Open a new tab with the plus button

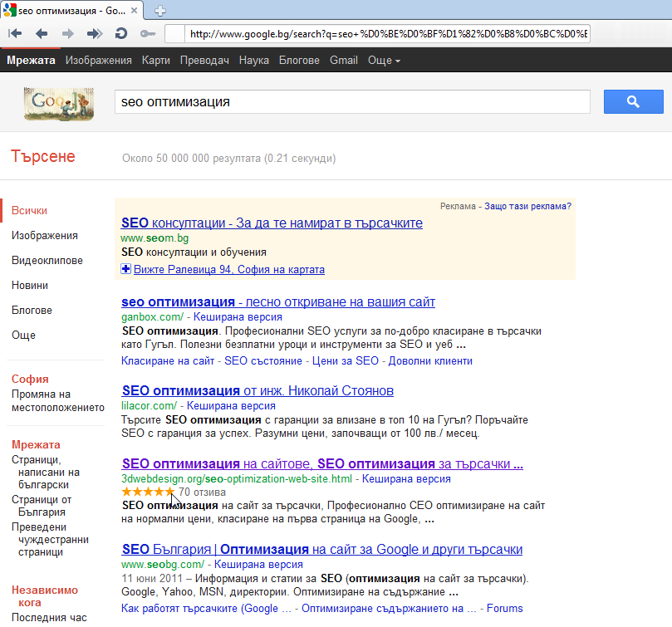(x=159, y=11)
